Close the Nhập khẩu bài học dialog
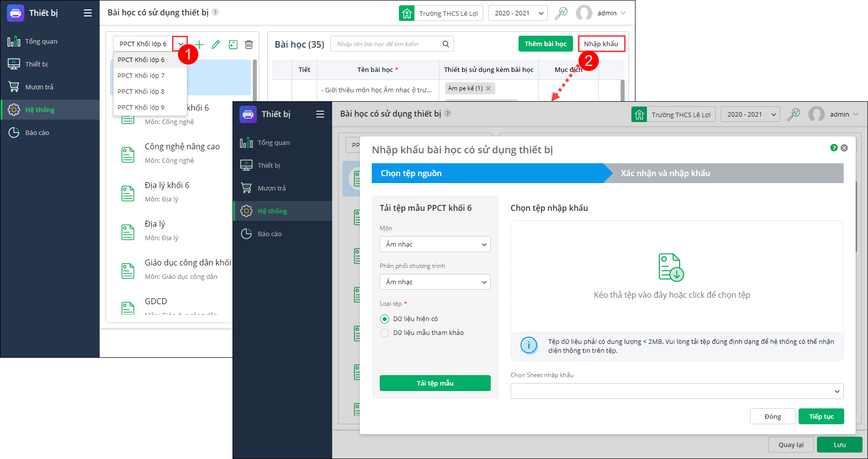The height and width of the screenshot is (459, 868). 844,148
